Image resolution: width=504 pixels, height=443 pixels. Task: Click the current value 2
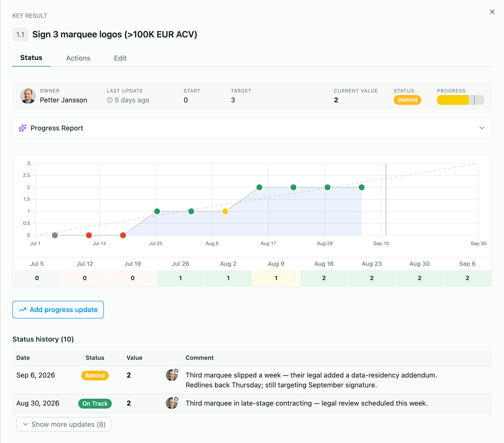coord(336,100)
